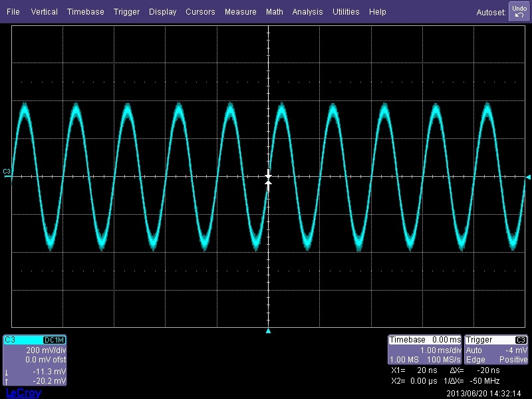
Task: Click the C3 channel marker on left edge
Action: click(7, 172)
